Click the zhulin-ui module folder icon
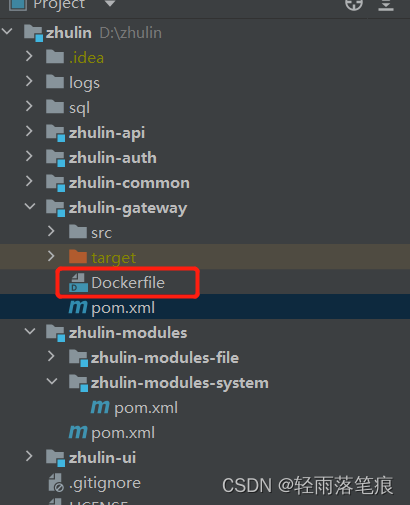This screenshot has height=505, width=410. (55, 458)
